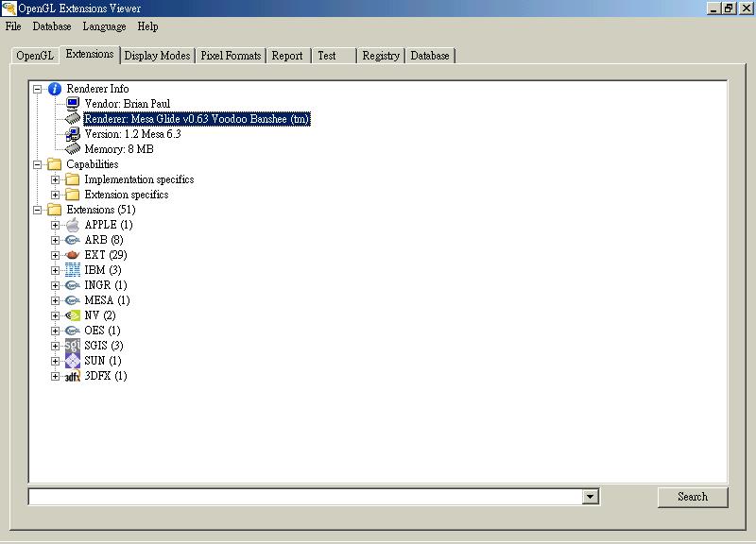Expand the 3DFX (1) extension group
Image resolution: width=756 pixels, height=544 pixels.
(x=56, y=376)
